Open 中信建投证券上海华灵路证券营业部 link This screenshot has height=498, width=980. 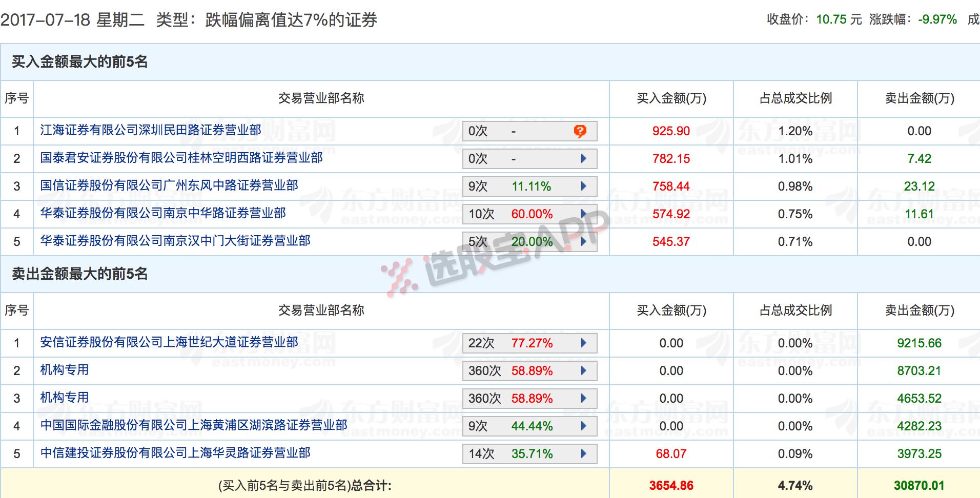(x=175, y=453)
